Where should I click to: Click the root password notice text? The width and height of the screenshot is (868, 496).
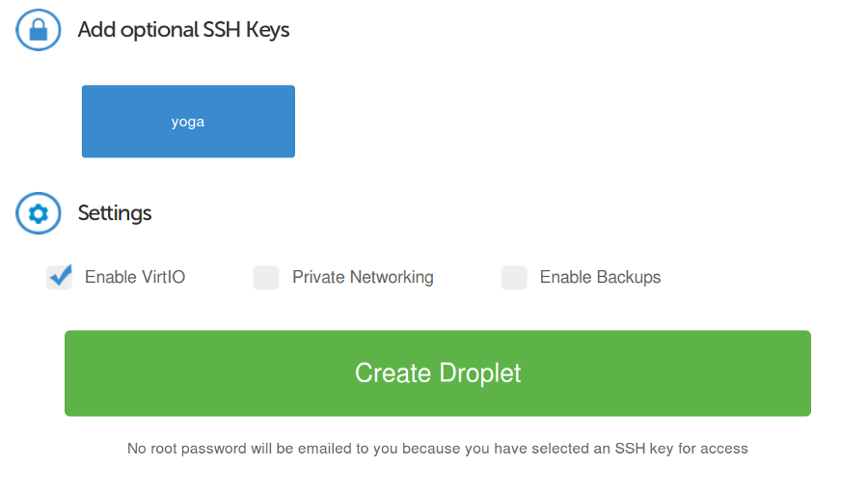438,449
